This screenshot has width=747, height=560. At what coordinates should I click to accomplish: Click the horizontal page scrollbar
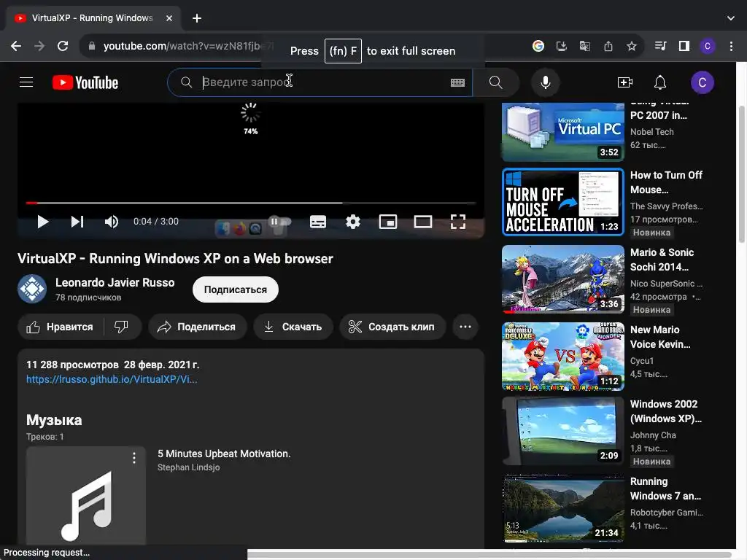click(x=491, y=555)
